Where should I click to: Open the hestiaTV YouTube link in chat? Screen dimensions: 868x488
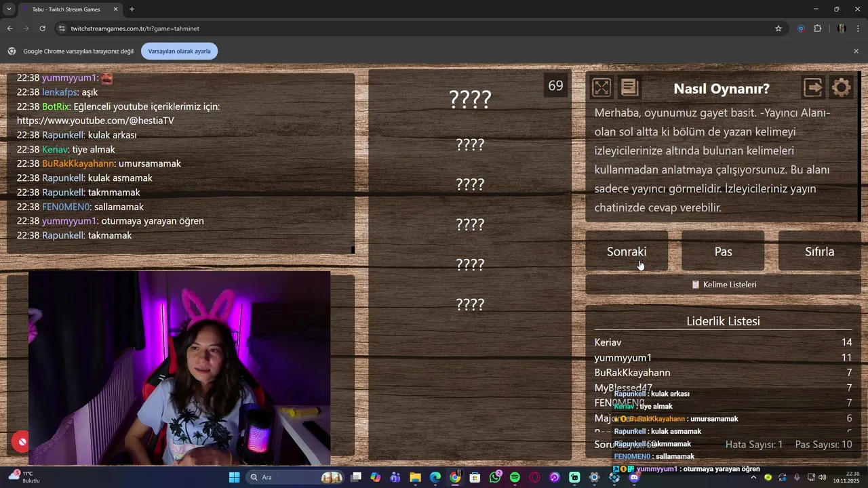pos(96,121)
